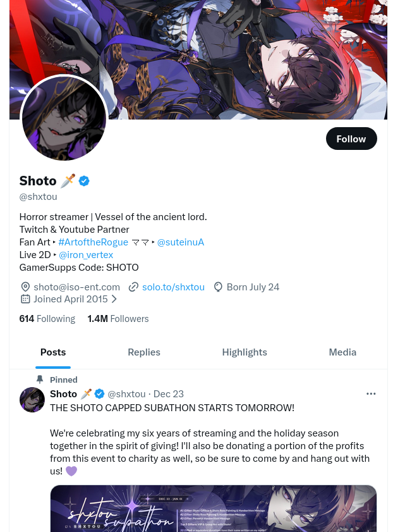The image size is (405, 532).
Task: Visit the @suteinuA profile mention
Action: tap(181, 242)
